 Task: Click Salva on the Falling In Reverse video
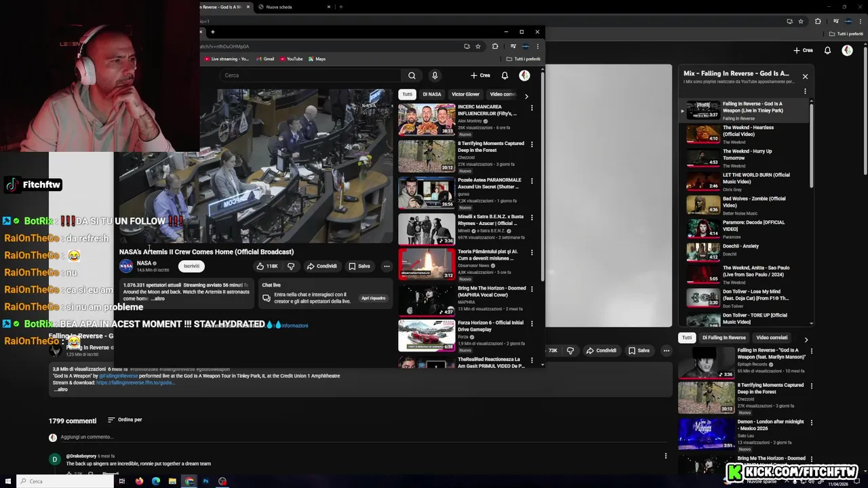click(x=639, y=350)
